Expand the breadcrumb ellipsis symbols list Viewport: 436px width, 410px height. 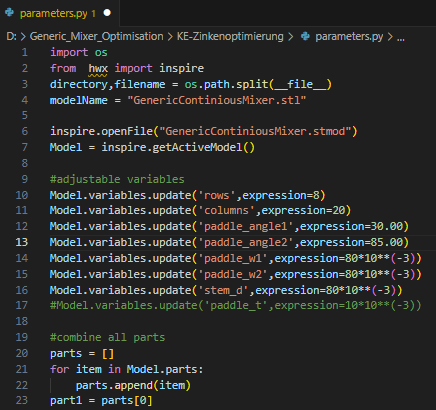pos(401,37)
